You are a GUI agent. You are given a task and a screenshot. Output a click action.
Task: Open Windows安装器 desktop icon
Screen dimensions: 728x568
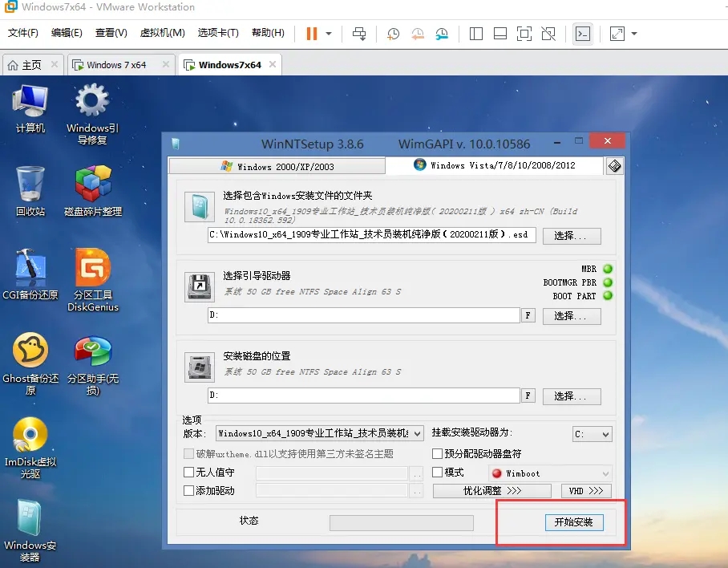(x=30, y=531)
